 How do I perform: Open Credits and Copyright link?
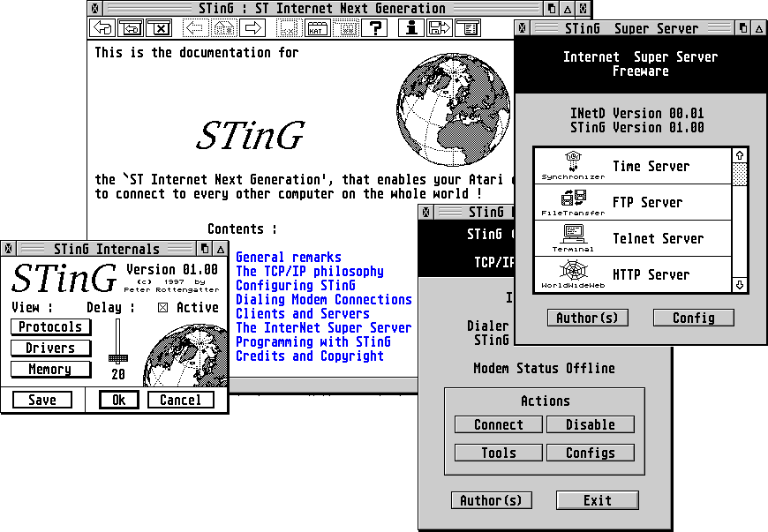tap(310, 356)
